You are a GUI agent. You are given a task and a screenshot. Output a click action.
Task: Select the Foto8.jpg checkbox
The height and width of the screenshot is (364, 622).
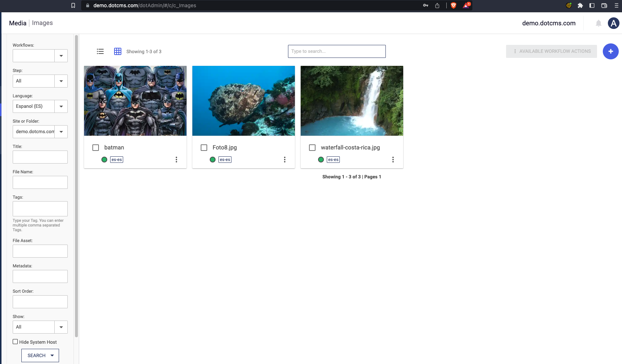pyautogui.click(x=204, y=147)
